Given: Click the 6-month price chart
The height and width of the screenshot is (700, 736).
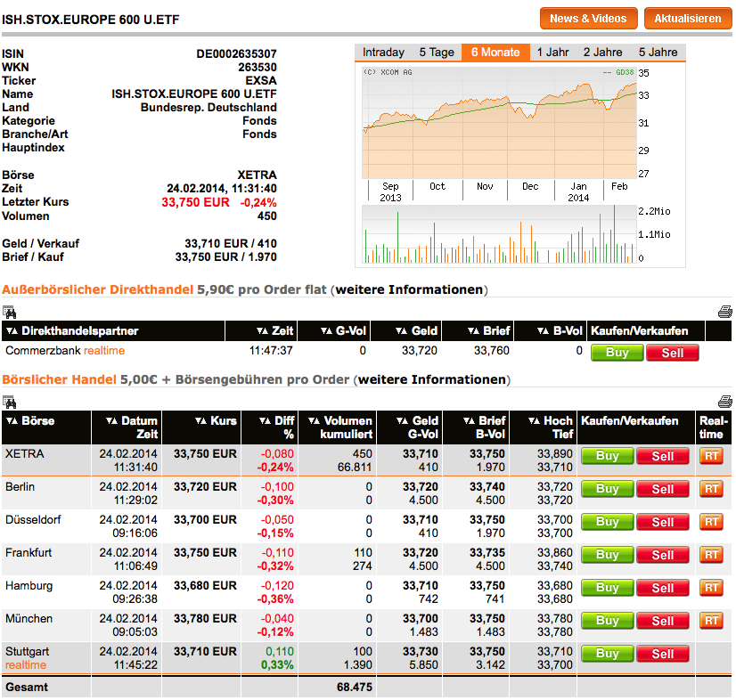Looking at the screenshot, I should (499, 122).
